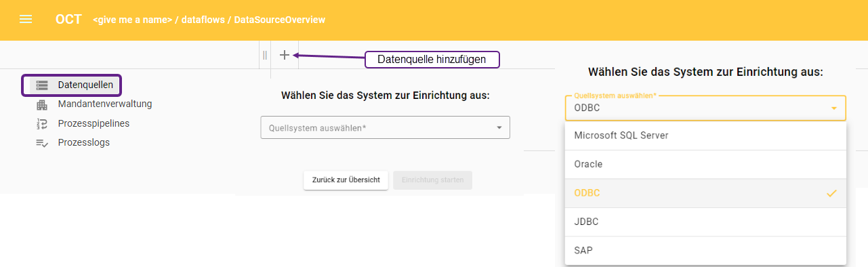This screenshot has width=868, height=267.
Task: Open the Quellsystem auswählen dropdown
Action: pyautogui.click(x=385, y=127)
